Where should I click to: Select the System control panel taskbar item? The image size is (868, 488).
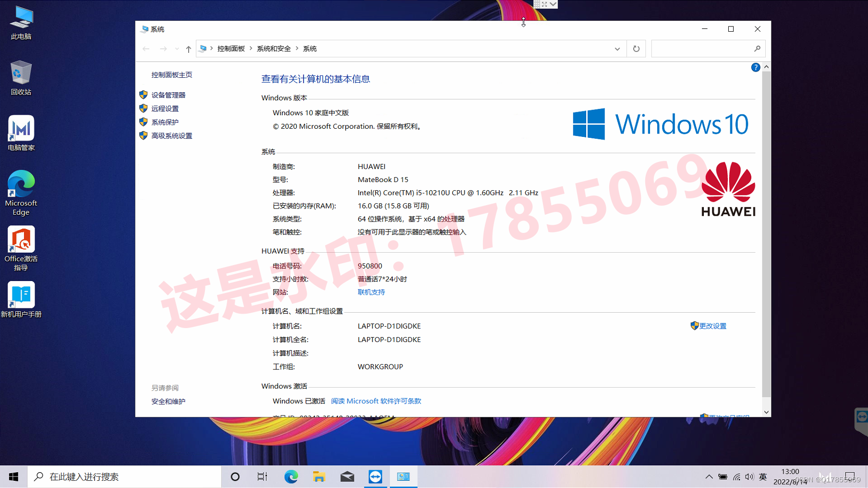tap(403, 476)
